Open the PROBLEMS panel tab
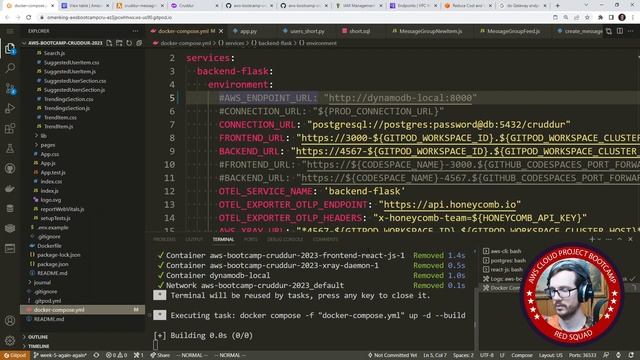 pyautogui.click(x=164, y=239)
